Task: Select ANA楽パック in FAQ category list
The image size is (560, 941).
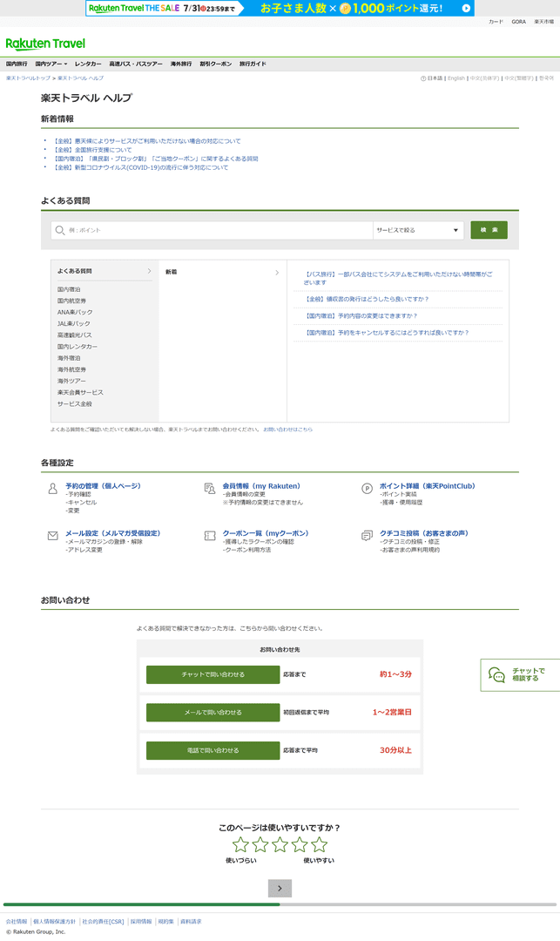Action: pos(75,312)
